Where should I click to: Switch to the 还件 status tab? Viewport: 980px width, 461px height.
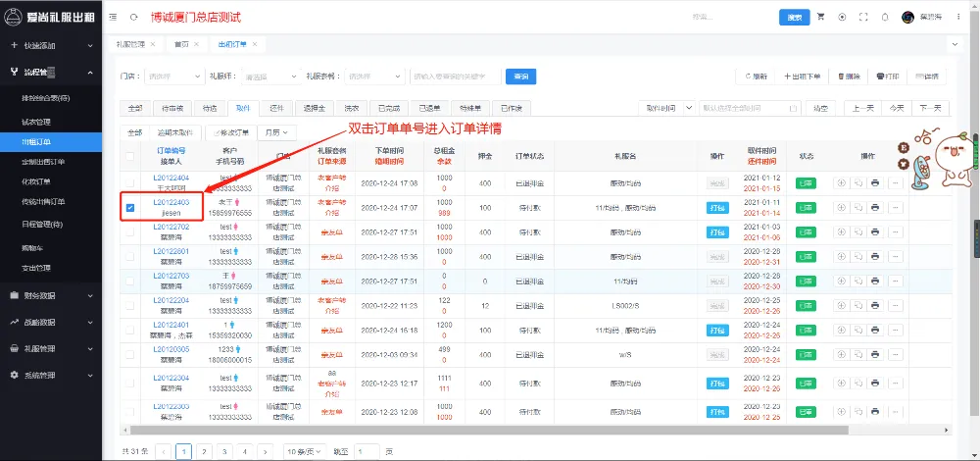(x=275, y=108)
